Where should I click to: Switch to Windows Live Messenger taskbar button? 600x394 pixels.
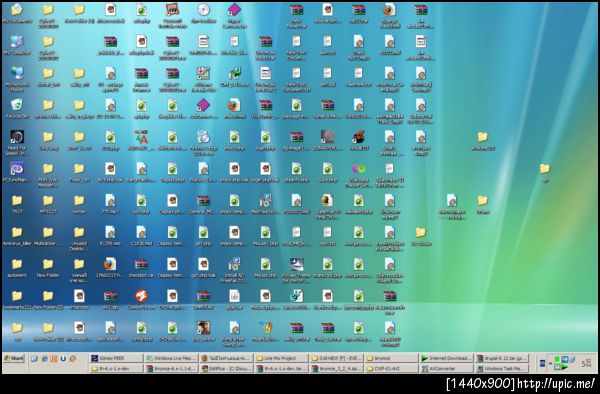[171, 358]
